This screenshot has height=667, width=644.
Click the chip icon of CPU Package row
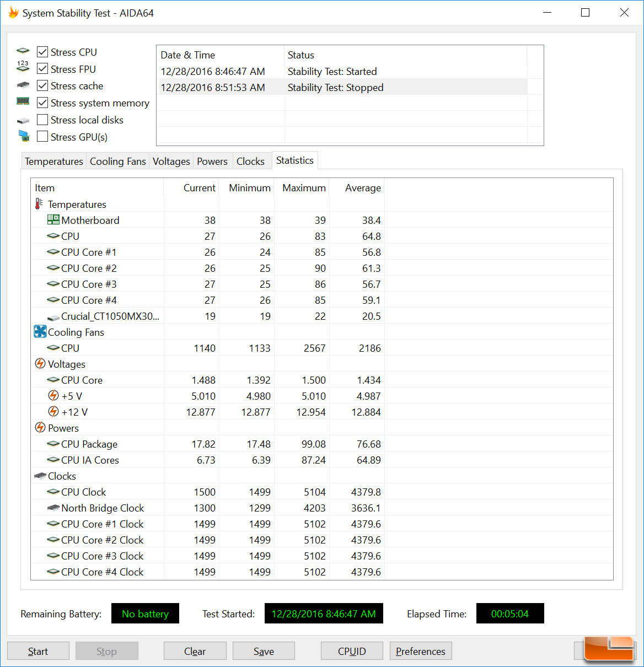(x=53, y=444)
